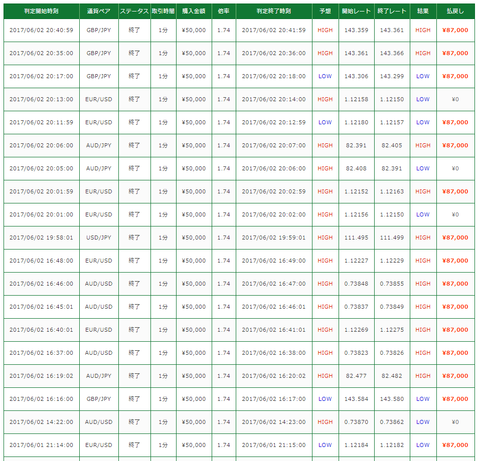Click end time 2017/06/01 21:15:00
480x461 pixels.
point(274,445)
